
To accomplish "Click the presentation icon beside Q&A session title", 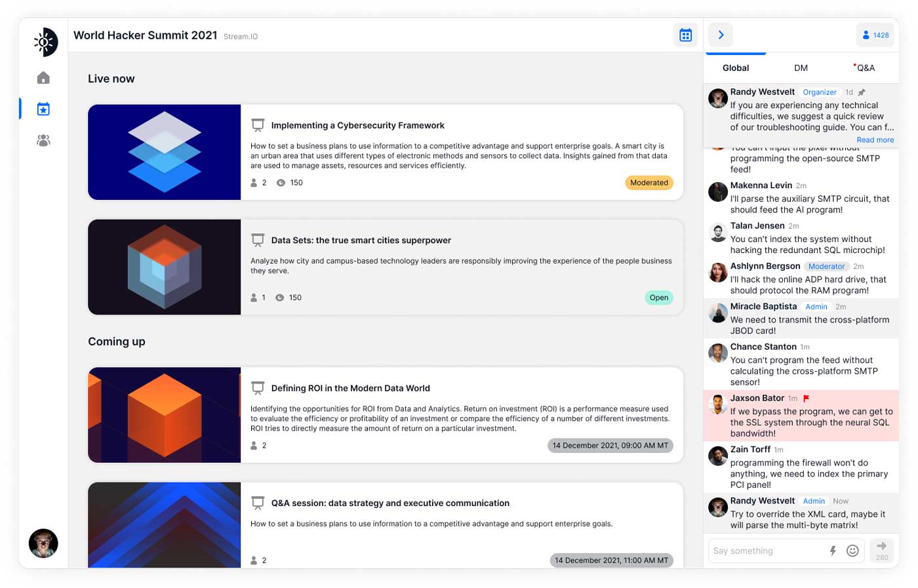I will pyautogui.click(x=258, y=503).
